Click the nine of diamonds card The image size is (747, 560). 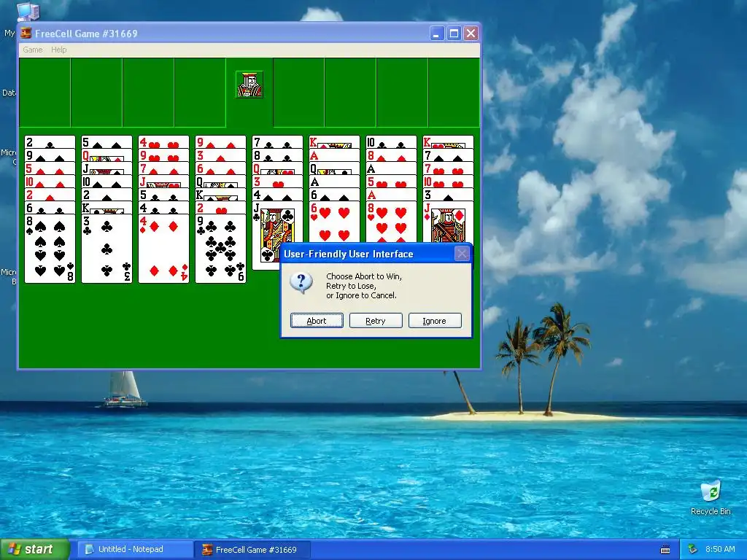coord(220,142)
